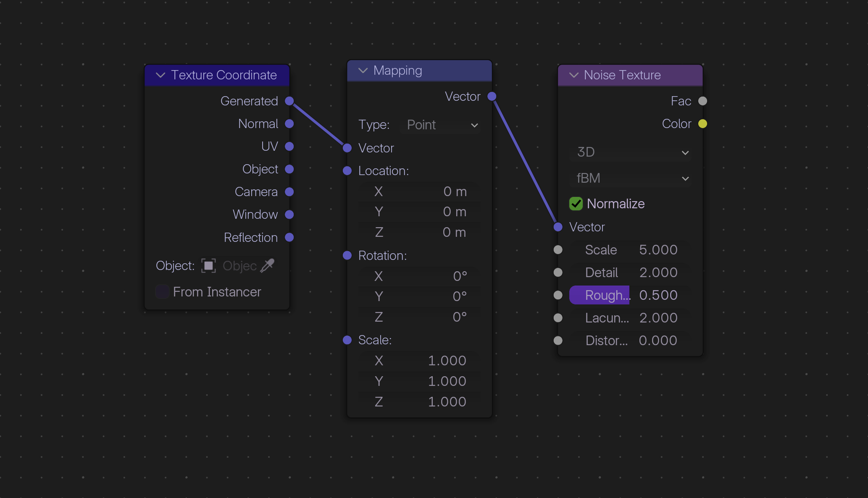Enable the From Instancer checkbox
This screenshot has width=868, height=498.
[162, 291]
